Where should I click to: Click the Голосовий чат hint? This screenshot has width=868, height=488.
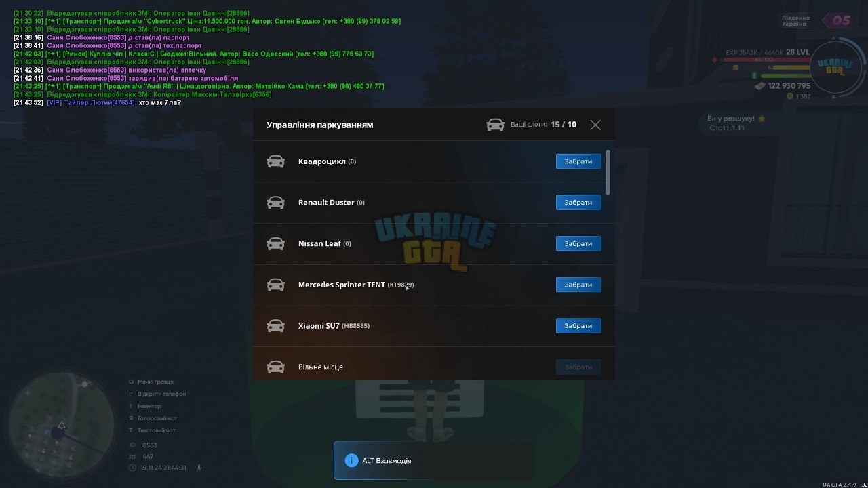pos(157,418)
